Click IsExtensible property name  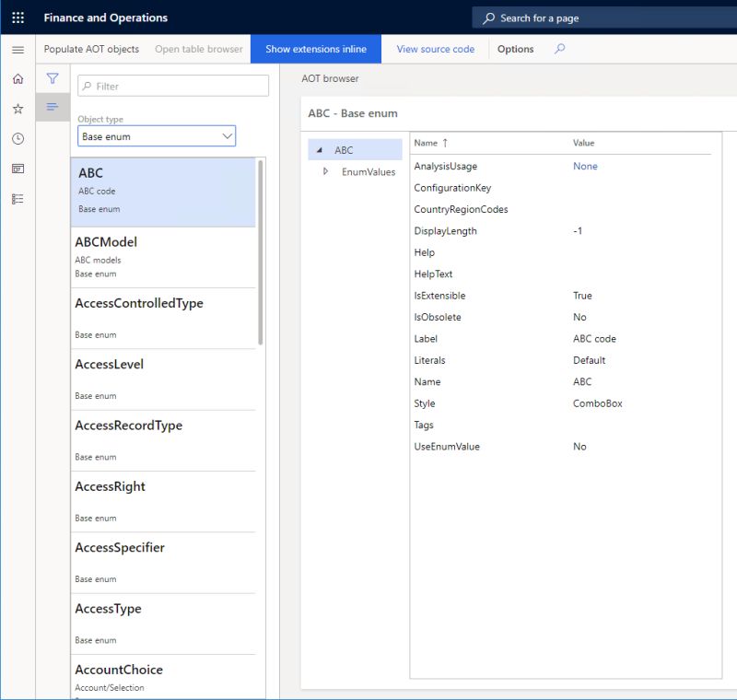(439, 296)
